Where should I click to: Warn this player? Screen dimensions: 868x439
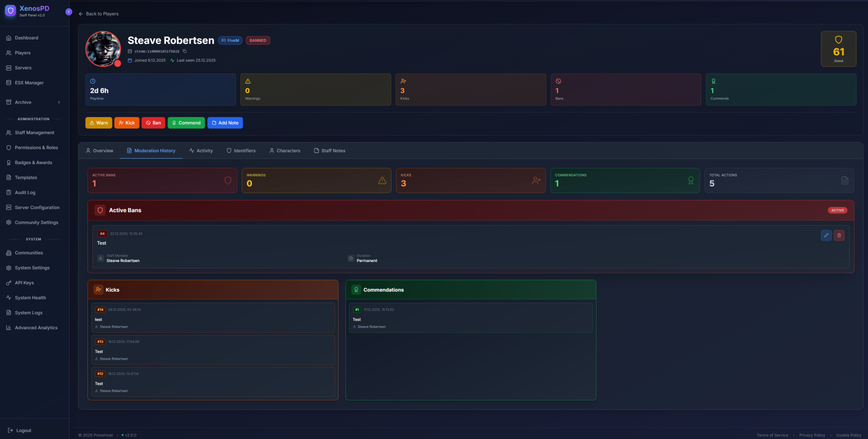tap(99, 123)
